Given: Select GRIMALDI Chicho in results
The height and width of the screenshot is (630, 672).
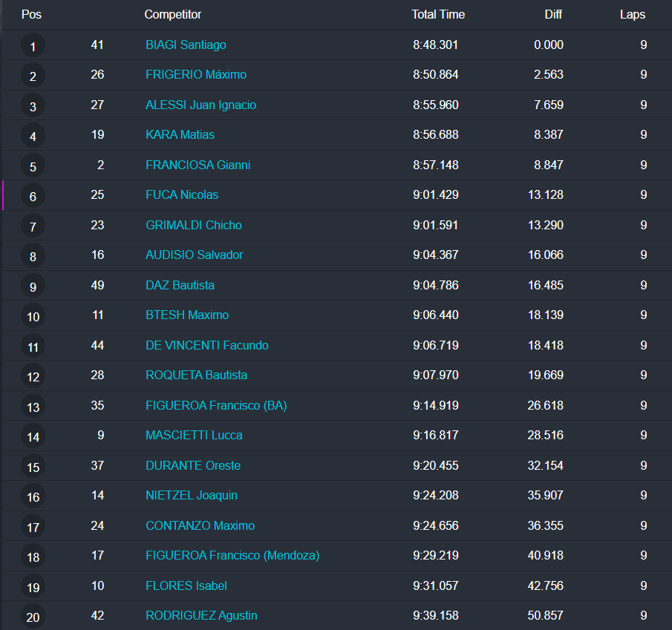Looking at the screenshot, I should point(194,225).
